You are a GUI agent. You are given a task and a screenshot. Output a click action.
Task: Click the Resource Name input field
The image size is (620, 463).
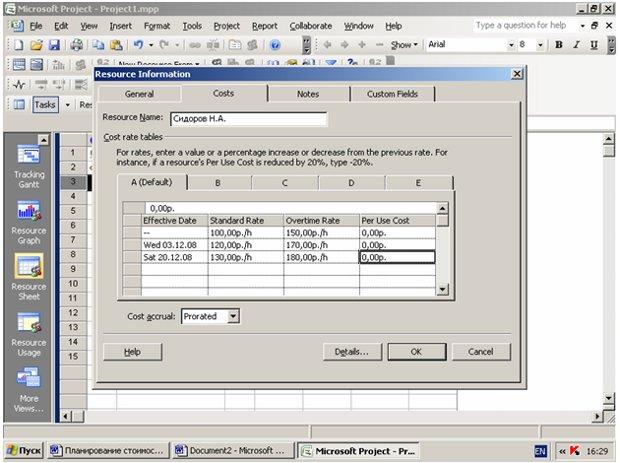point(249,119)
